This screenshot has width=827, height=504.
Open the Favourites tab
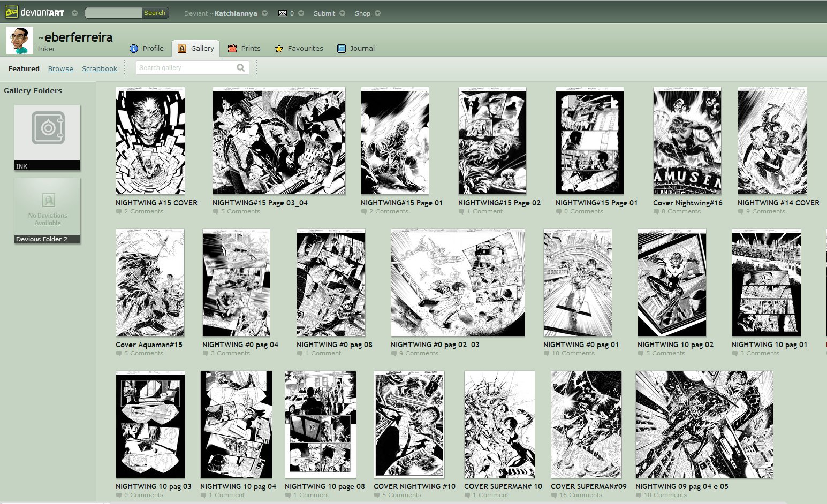[x=299, y=48]
